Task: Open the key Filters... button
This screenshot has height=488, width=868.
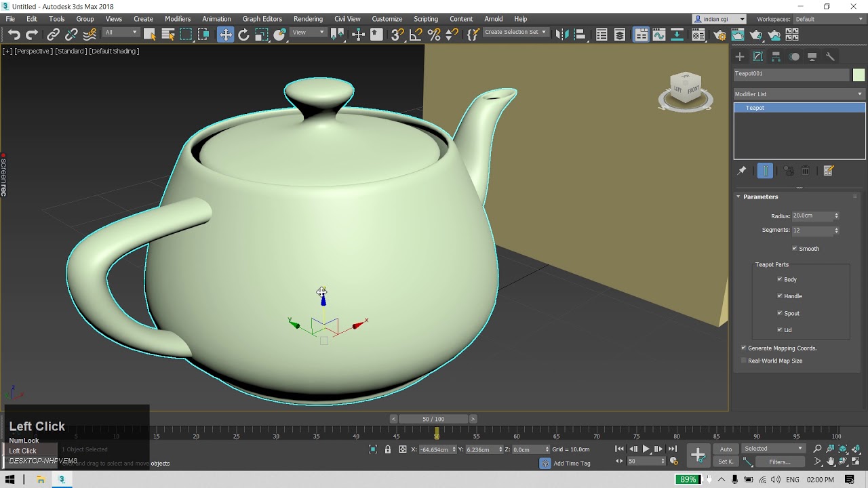Action: tap(780, 462)
